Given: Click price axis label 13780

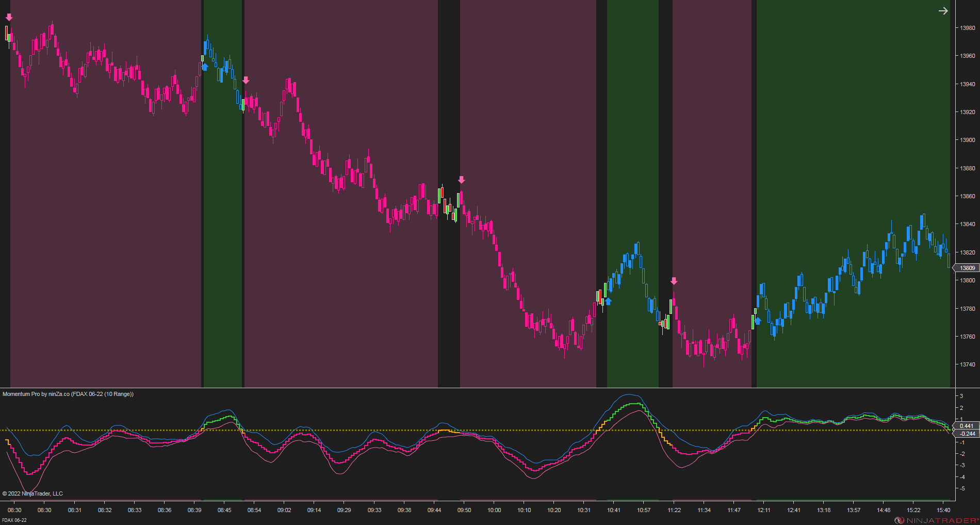Looking at the screenshot, I should [968, 309].
